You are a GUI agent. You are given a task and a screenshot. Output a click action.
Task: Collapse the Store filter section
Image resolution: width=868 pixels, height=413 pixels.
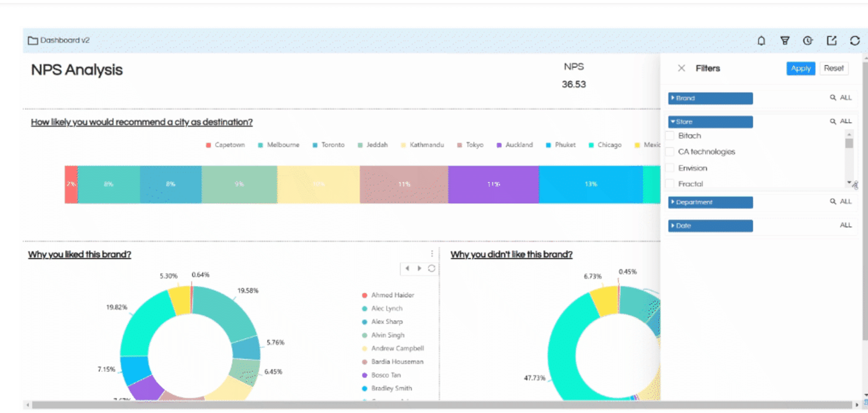[710, 122]
